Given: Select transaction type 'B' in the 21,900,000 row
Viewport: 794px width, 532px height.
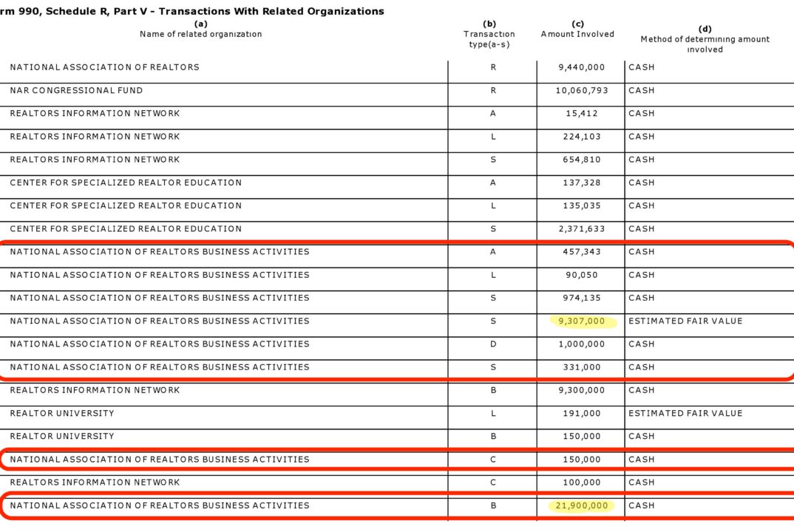Looking at the screenshot, I should (x=493, y=505).
